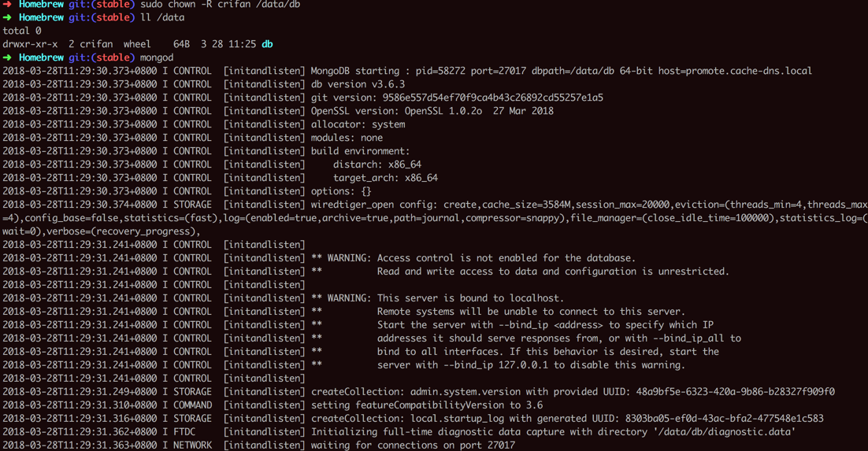Click the 'COMMAND' component label
The image size is (868, 451).
(x=193, y=405)
